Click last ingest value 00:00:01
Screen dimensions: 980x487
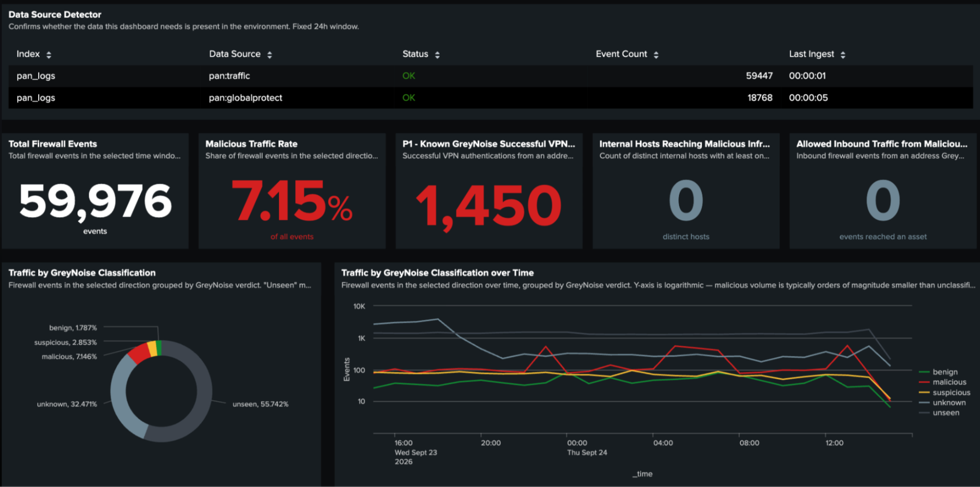coord(807,76)
